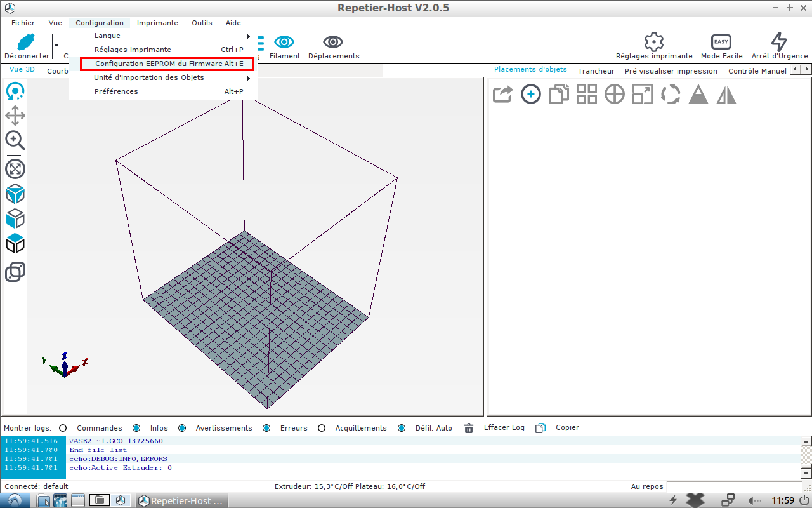Click the Déconnecter plug icon
The width and height of the screenshot is (812, 508).
[x=25, y=42]
